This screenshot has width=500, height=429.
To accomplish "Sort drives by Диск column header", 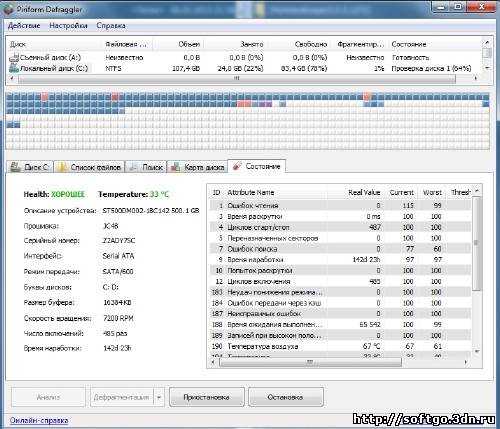I will pyautogui.click(x=55, y=44).
